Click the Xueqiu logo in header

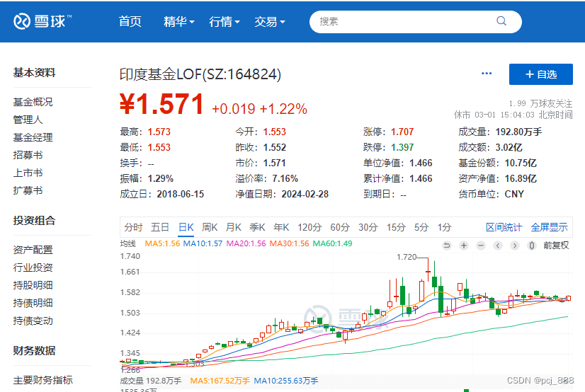pos(42,21)
